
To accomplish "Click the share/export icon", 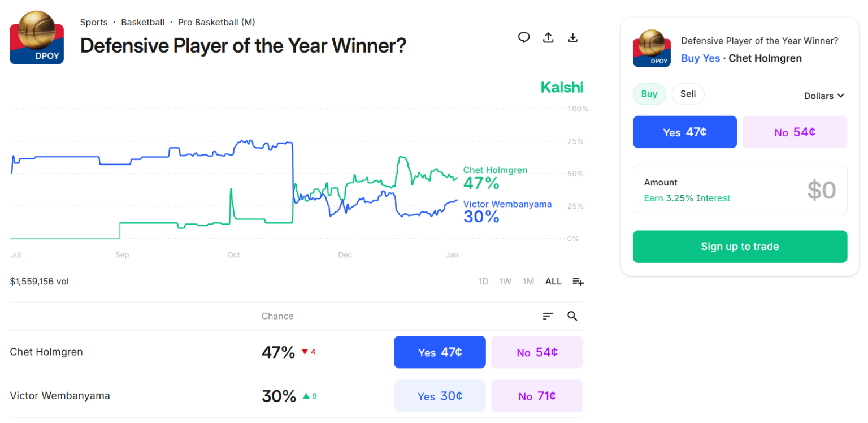I will [x=548, y=37].
